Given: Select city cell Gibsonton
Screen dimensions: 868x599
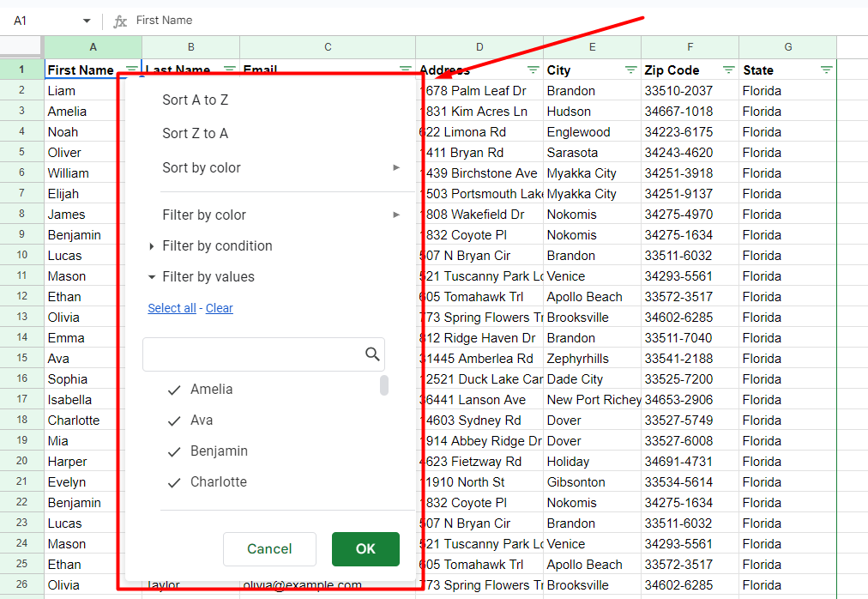Looking at the screenshot, I should [x=593, y=482].
